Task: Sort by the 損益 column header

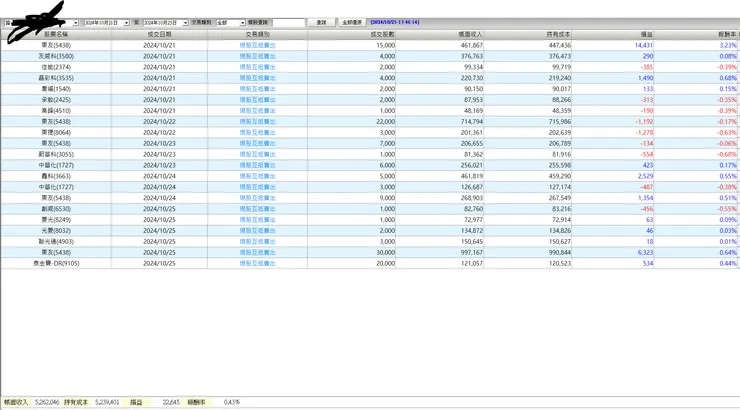Action: 640,34
